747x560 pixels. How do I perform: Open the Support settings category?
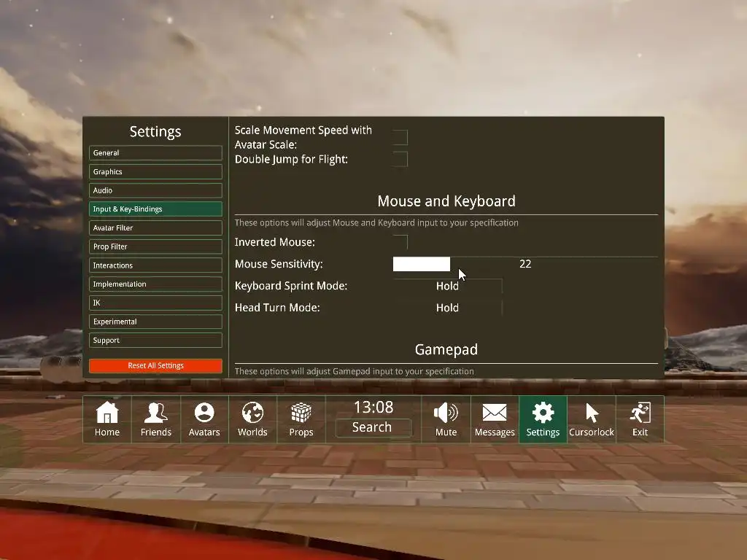pyautogui.click(x=155, y=340)
